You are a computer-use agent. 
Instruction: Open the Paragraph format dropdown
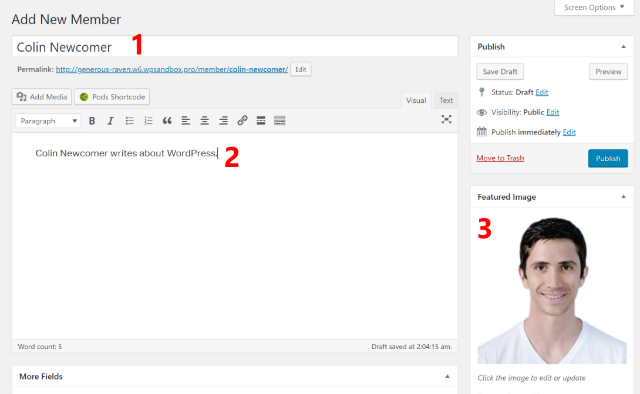tap(48, 121)
